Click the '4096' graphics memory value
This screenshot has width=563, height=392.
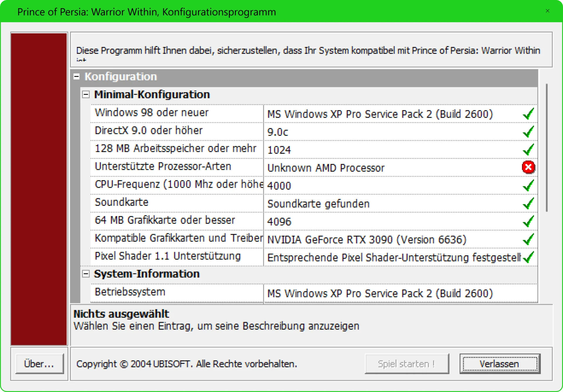pyautogui.click(x=279, y=222)
